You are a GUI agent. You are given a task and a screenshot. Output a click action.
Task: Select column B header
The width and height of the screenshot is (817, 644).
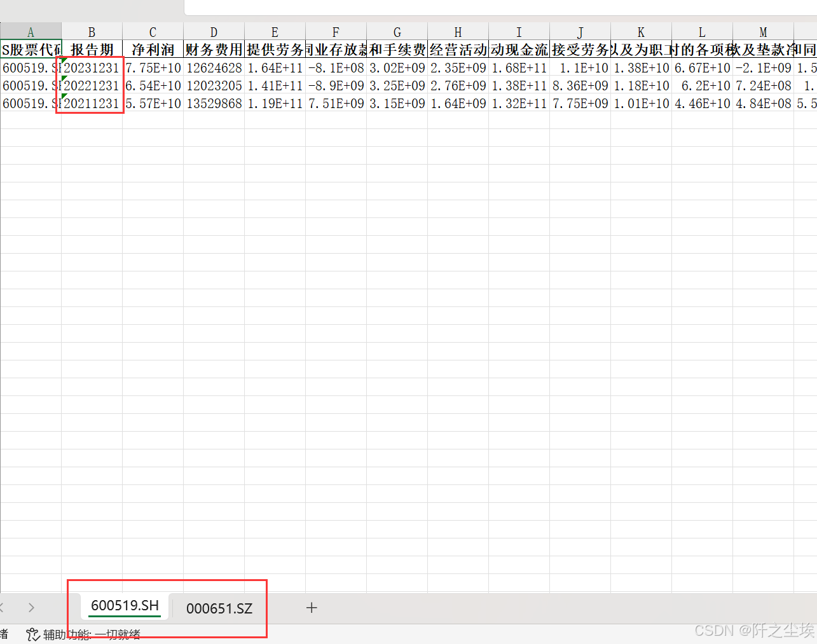point(92,32)
